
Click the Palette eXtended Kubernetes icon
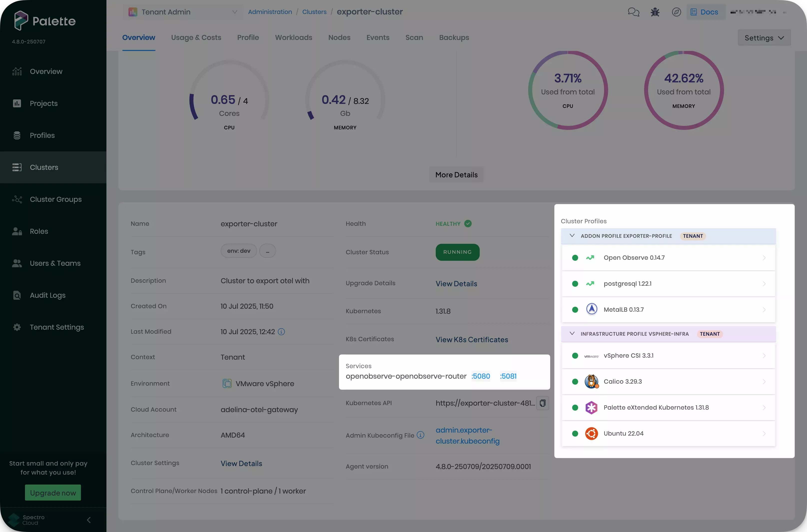click(591, 407)
